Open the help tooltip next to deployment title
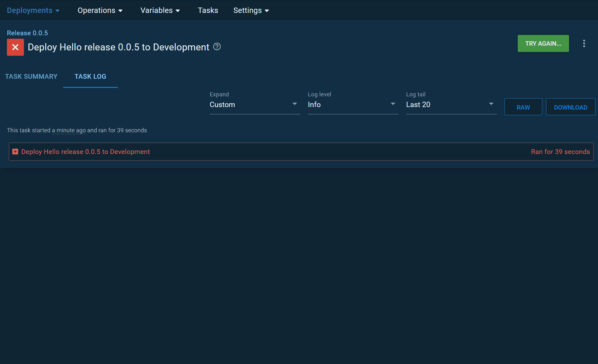The image size is (598, 364). pos(217,47)
